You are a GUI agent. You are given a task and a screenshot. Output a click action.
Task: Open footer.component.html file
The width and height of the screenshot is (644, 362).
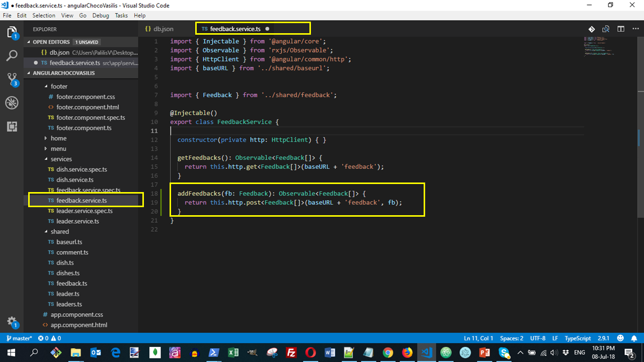click(x=88, y=107)
